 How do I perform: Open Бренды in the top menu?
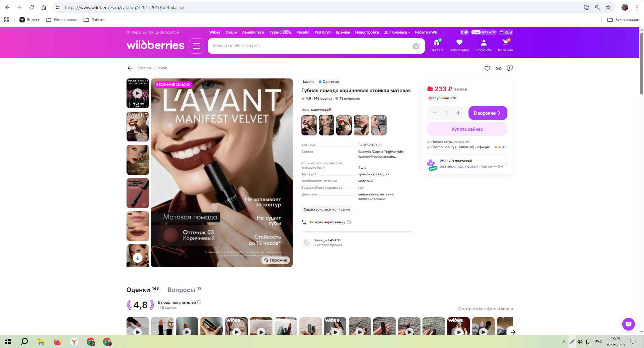click(343, 33)
